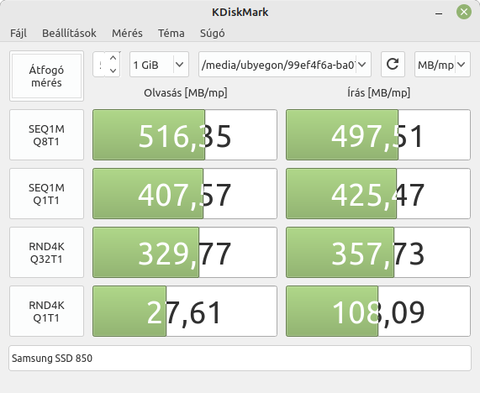Run the RND4K Q1T1 test

pos(46,311)
